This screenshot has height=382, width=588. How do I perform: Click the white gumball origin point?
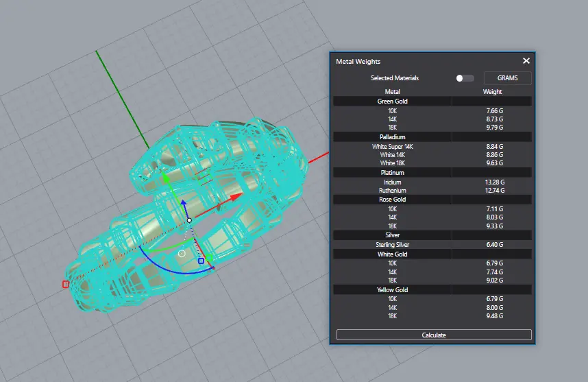coord(189,220)
